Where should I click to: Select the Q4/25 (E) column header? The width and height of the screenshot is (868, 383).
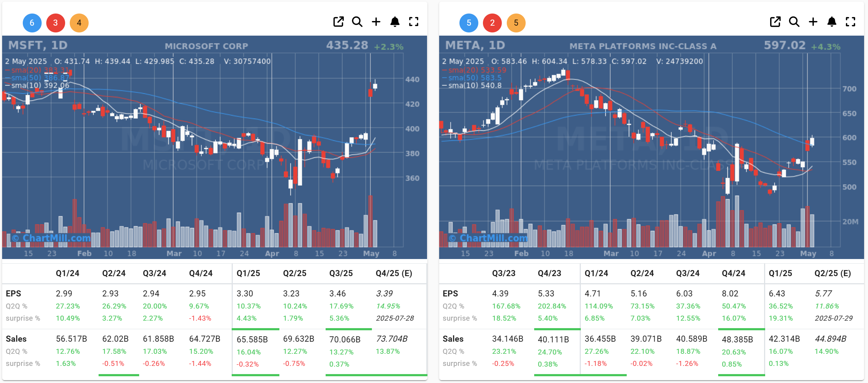click(394, 273)
